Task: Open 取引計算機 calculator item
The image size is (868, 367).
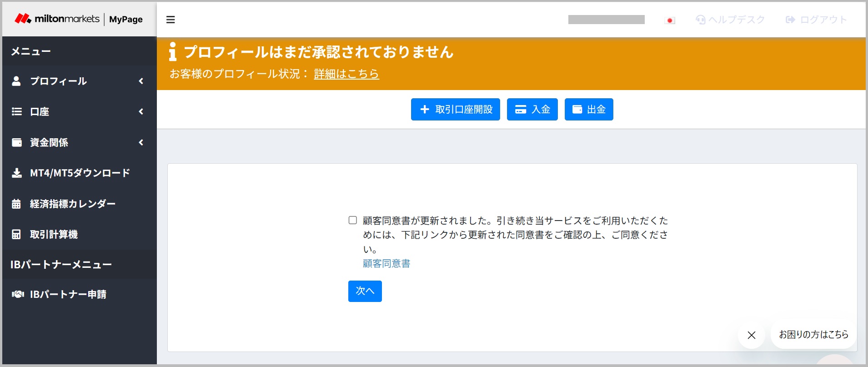Action: [54, 234]
